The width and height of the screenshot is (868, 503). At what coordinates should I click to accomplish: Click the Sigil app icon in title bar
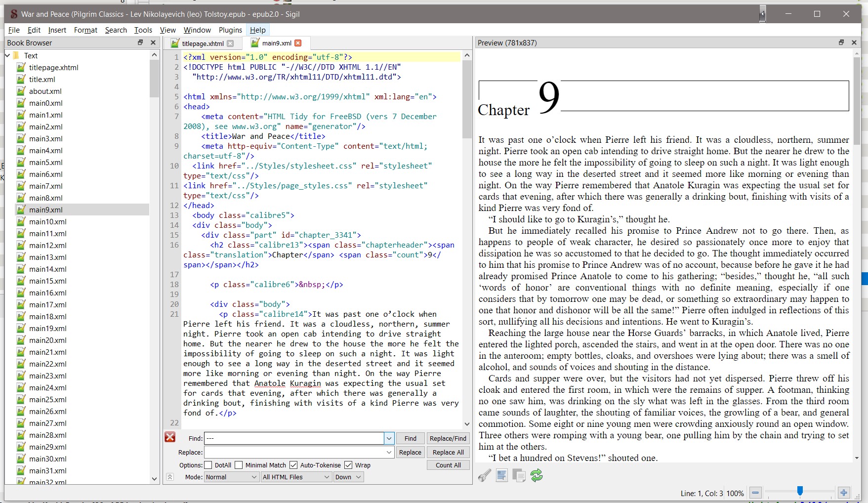point(14,14)
